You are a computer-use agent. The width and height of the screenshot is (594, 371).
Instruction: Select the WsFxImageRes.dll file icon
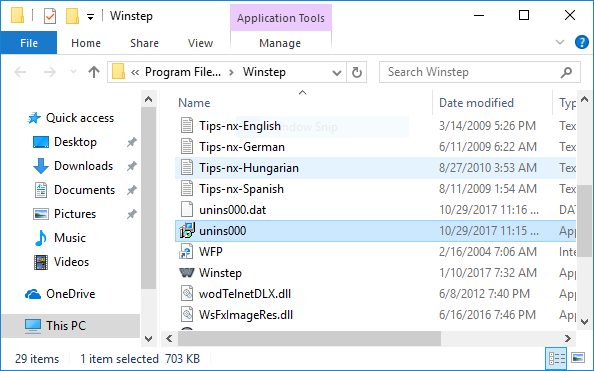click(187, 315)
